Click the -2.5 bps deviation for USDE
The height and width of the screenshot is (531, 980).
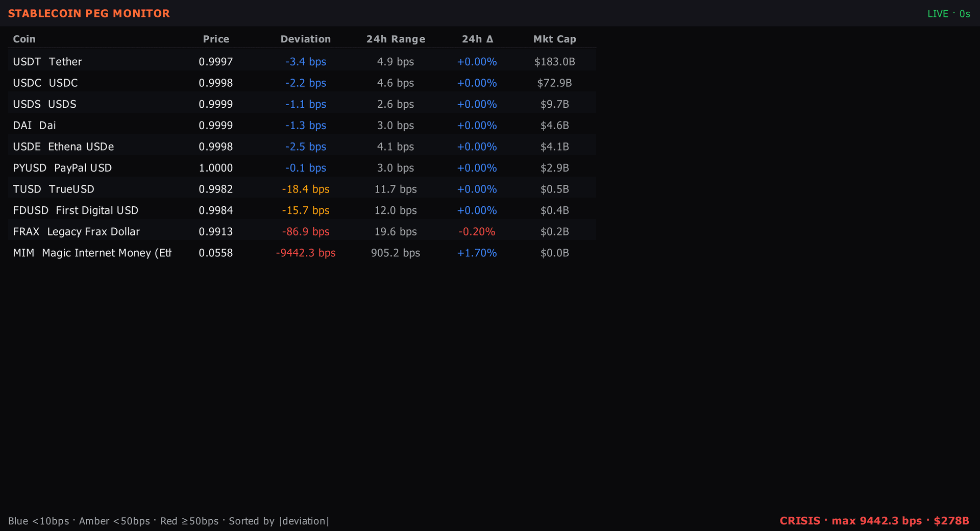pyautogui.click(x=306, y=147)
